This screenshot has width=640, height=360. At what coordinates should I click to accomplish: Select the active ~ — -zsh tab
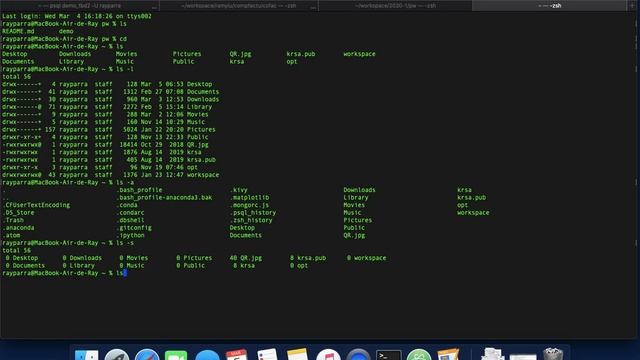pos(549,6)
